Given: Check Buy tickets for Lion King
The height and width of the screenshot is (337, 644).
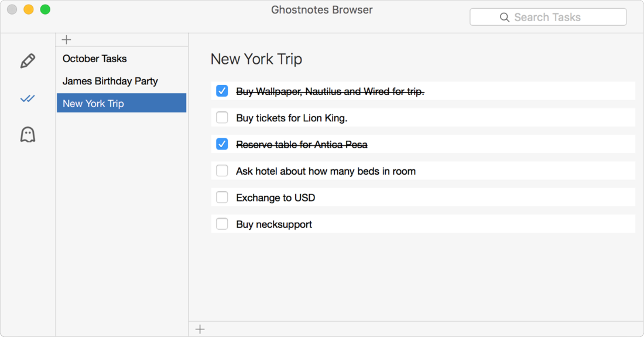Looking at the screenshot, I should point(222,118).
